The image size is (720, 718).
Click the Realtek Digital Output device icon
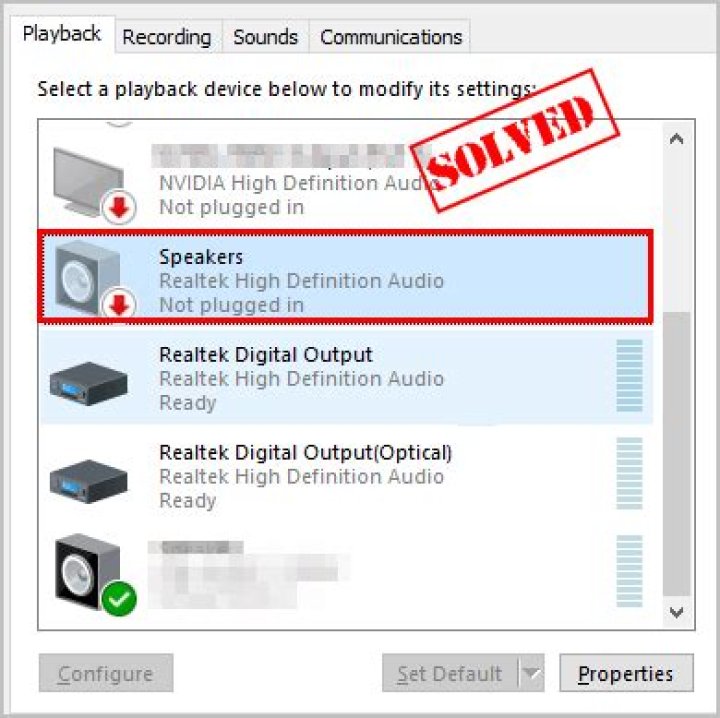click(x=88, y=383)
